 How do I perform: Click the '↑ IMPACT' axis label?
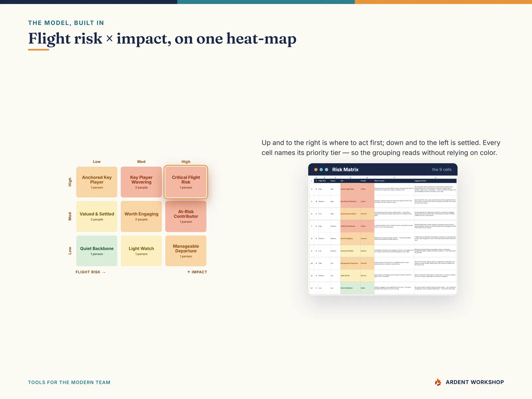click(197, 272)
